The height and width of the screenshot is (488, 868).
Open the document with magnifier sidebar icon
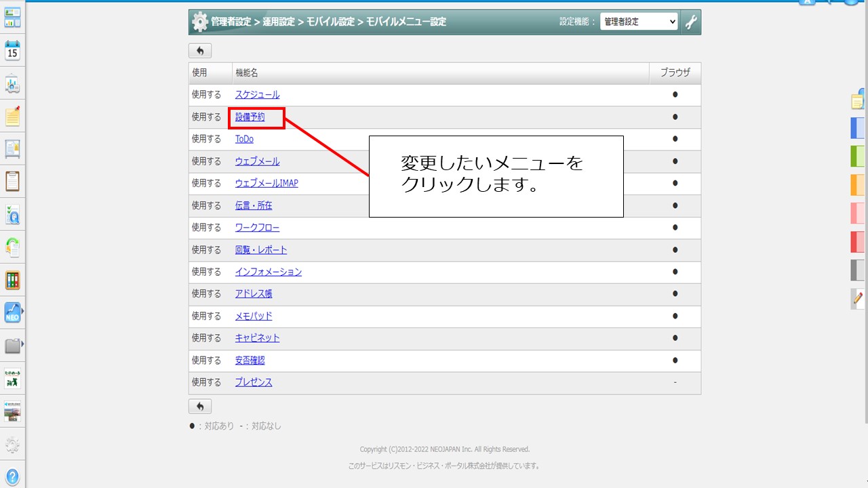(12, 215)
